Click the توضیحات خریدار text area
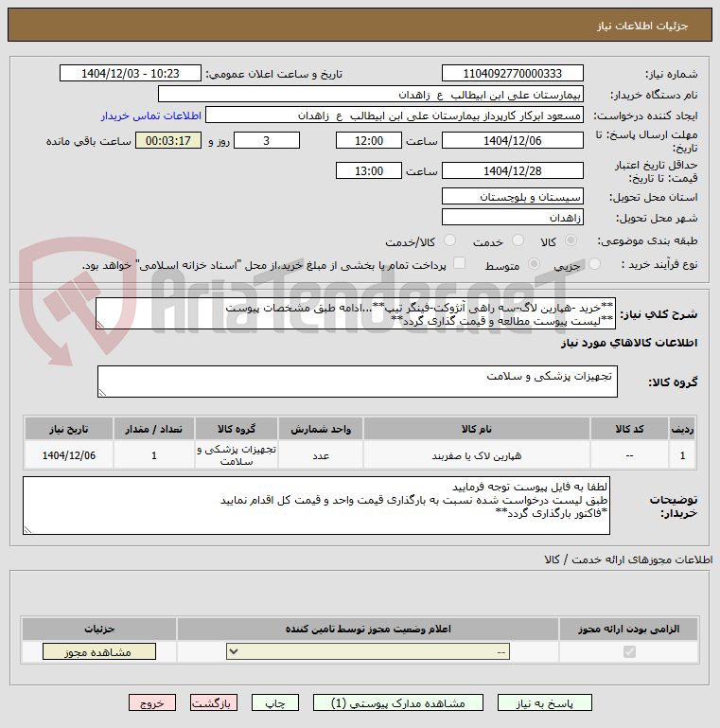The image size is (720, 728). pos(316,506)
